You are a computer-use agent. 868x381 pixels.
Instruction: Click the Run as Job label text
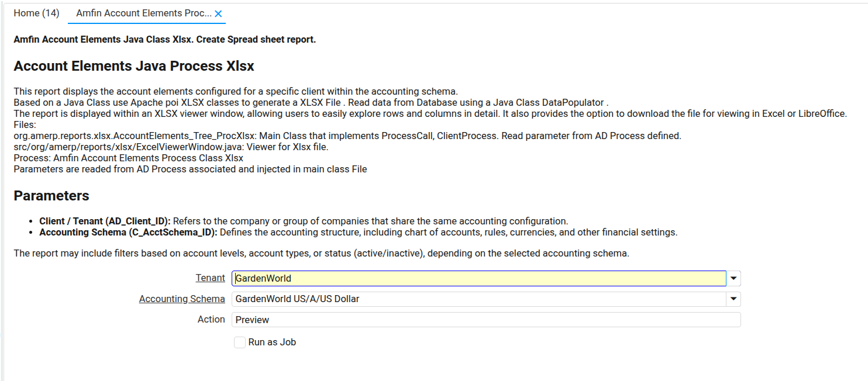click(x=272, y=342)
